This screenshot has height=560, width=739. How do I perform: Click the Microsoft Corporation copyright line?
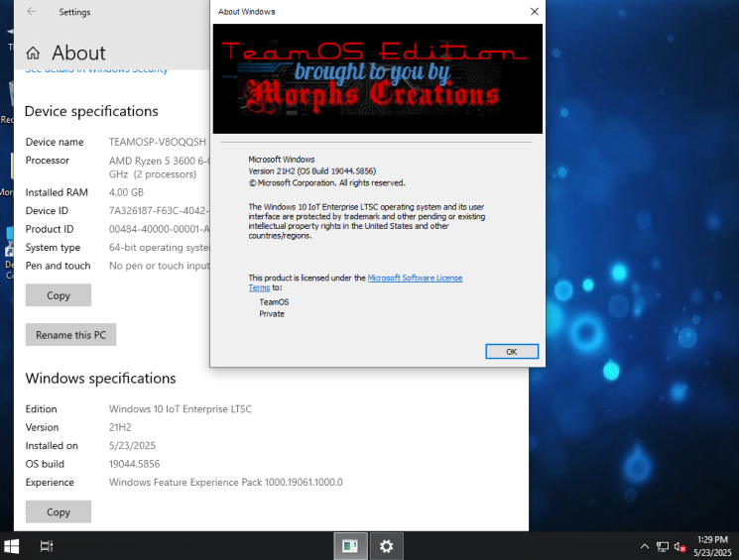[x=326, y=182]
